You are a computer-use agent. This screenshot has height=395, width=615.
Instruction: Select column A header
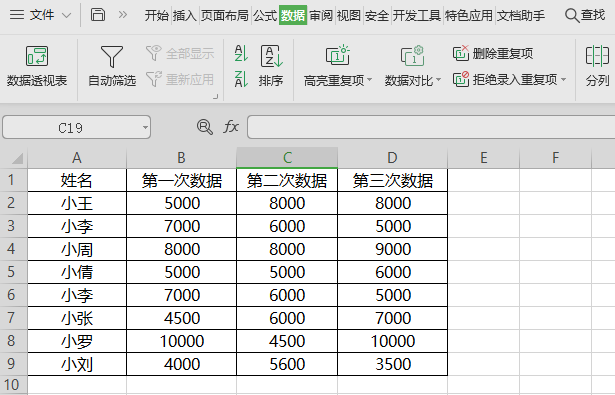[x=77, y=158]
